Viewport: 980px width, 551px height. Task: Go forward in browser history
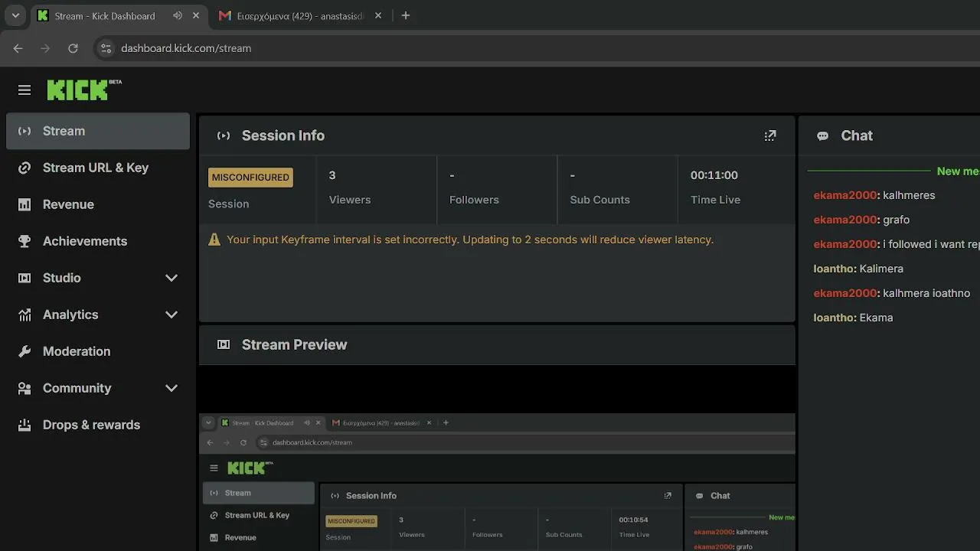(x=45, y=48)
